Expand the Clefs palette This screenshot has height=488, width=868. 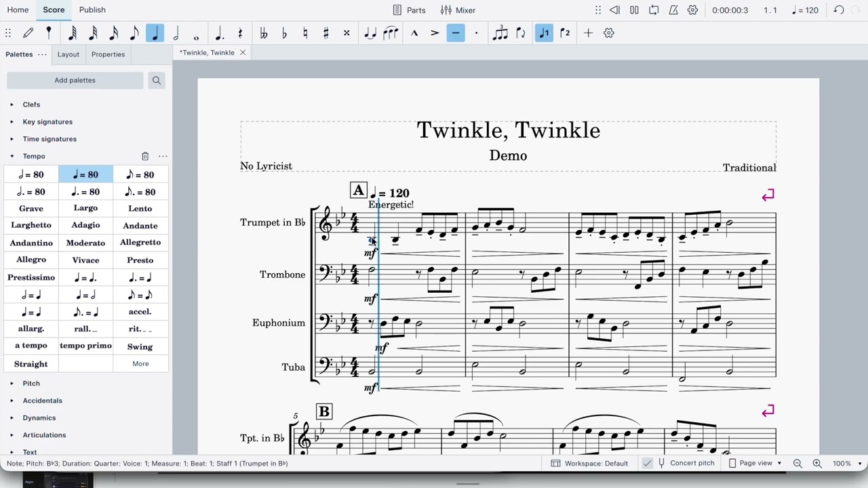pyautogui.click(x=12, y=104)
